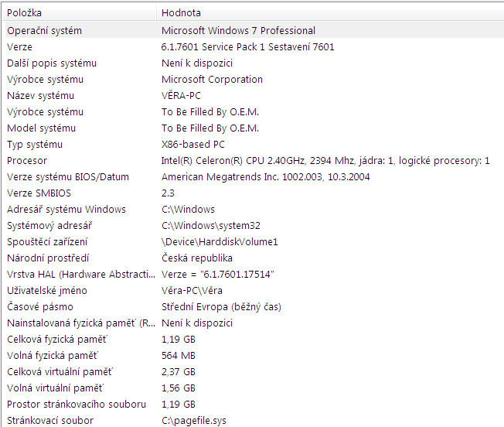Click the Hodnota column header

pyautogui.click(x=330, y=13)
